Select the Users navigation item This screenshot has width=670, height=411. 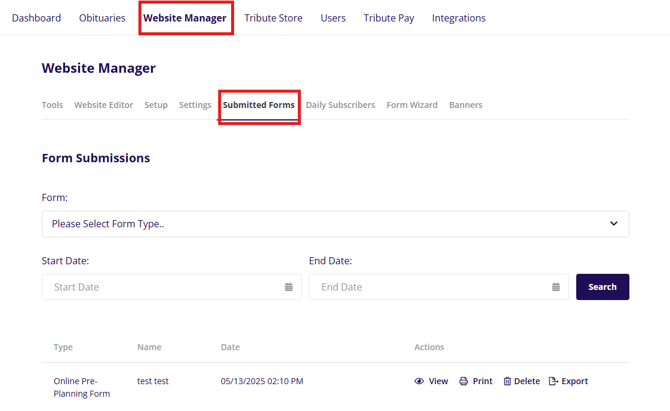(333, 18)
